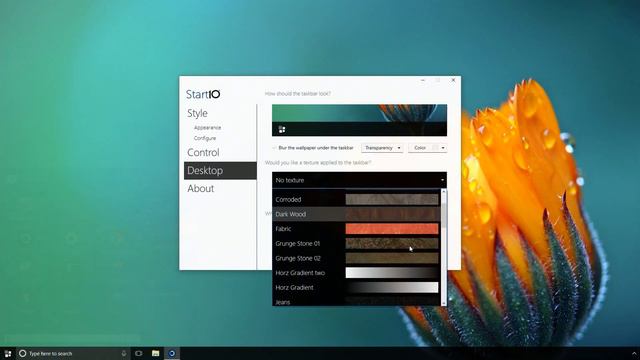Minimize the Start10 window
Screen dimensions: 640x360
[x=423, y=80]
